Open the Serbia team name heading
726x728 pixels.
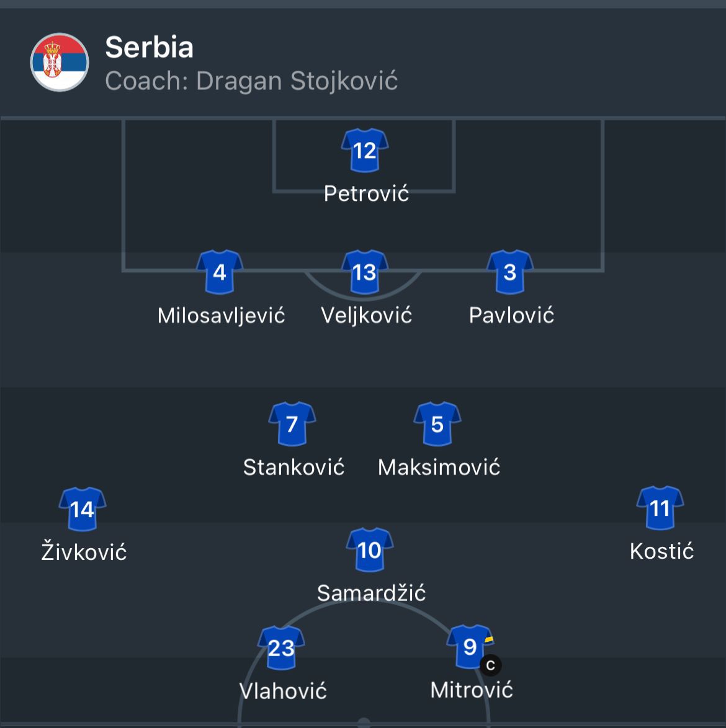[150, 47]
